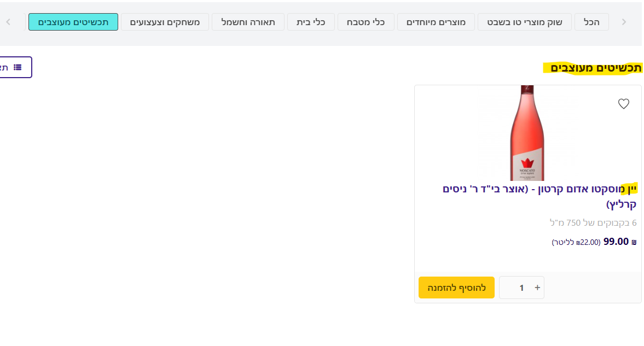Click the 6 bottles of 750 מ"ל description
The width and height of the screenshot is (644, 346).
click(x=593, y=222)
